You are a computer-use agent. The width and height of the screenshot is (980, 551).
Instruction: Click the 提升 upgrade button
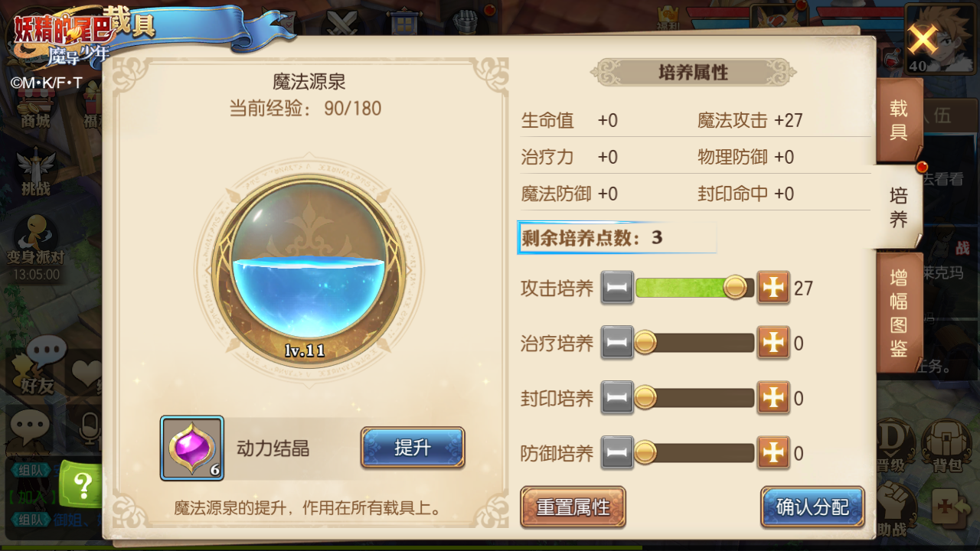point(413,448)
